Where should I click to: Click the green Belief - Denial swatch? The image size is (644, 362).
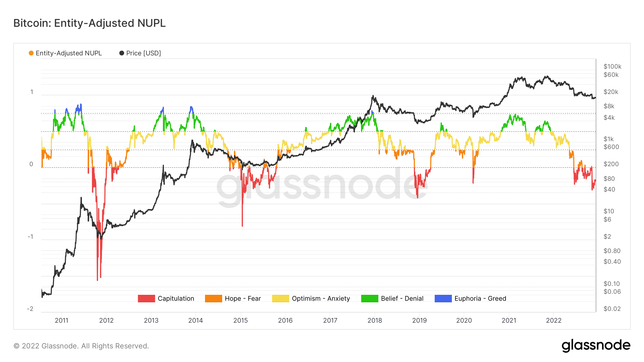point(370,298)
